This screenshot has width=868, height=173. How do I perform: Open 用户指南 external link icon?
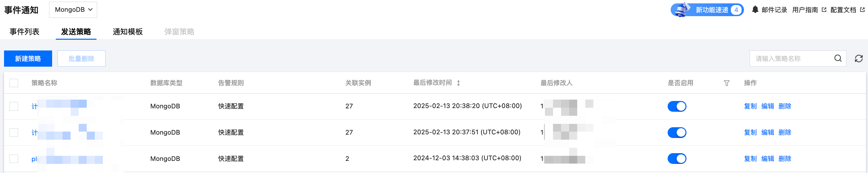(824, 10)
